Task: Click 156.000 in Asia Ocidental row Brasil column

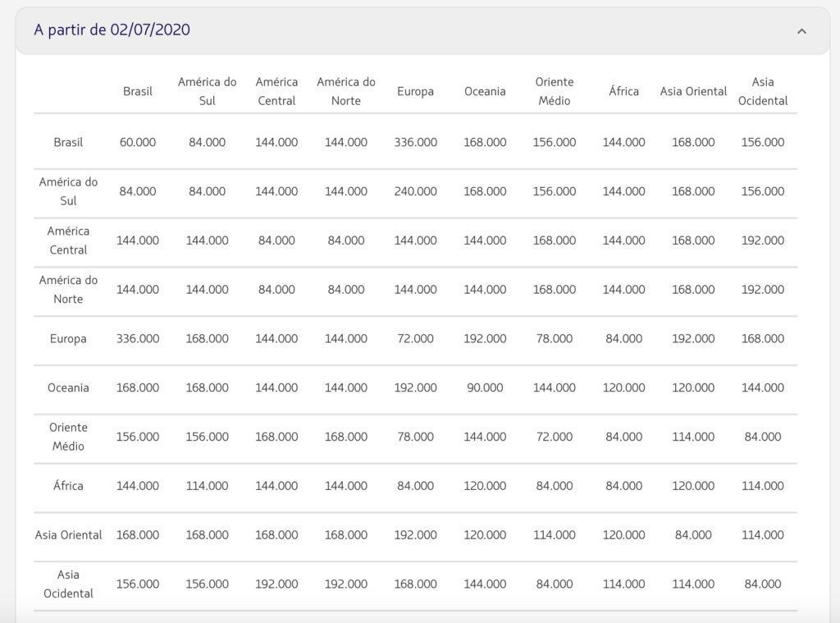Action: [x=138, y=584]
